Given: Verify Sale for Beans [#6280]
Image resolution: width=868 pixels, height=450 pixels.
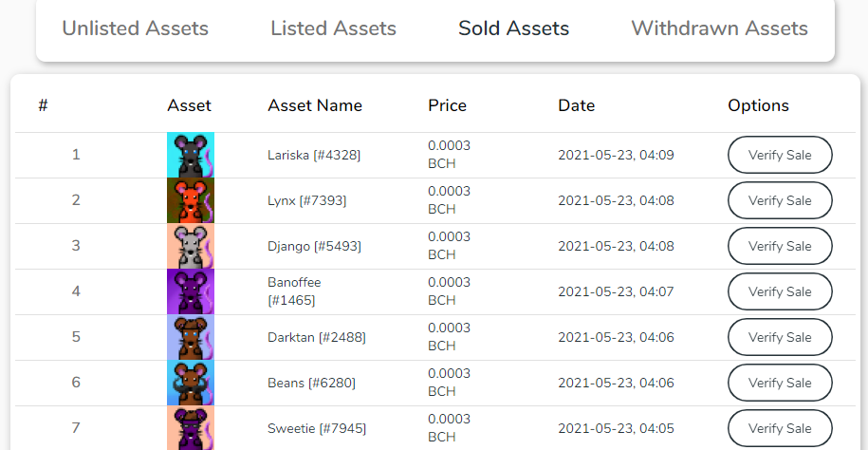Looking at the screenshot, I should tap(780, 383).
